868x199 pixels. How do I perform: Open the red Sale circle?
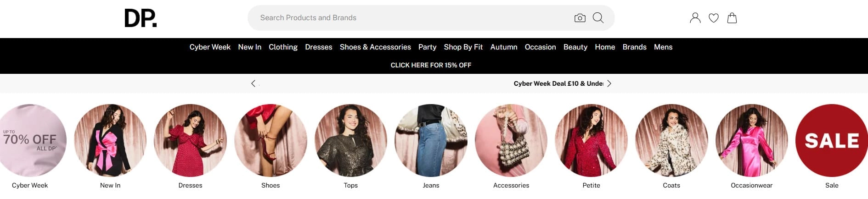831,140
